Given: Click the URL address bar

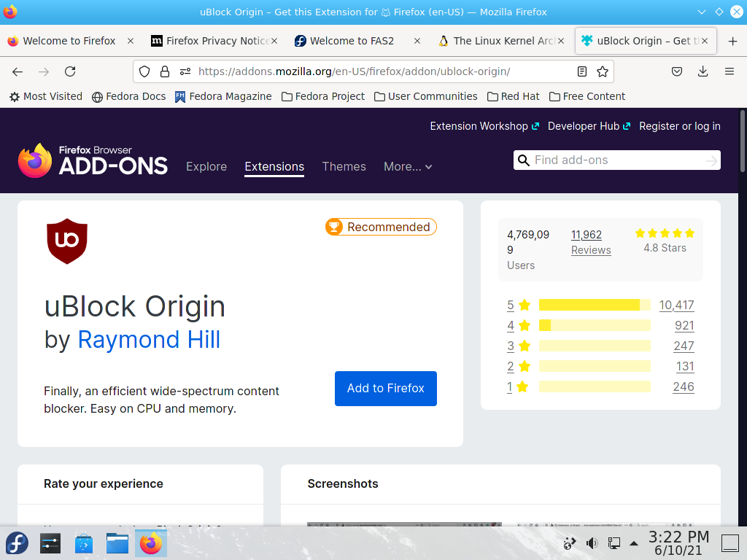Looking at the screenshot, I should (x=373, y=71).
